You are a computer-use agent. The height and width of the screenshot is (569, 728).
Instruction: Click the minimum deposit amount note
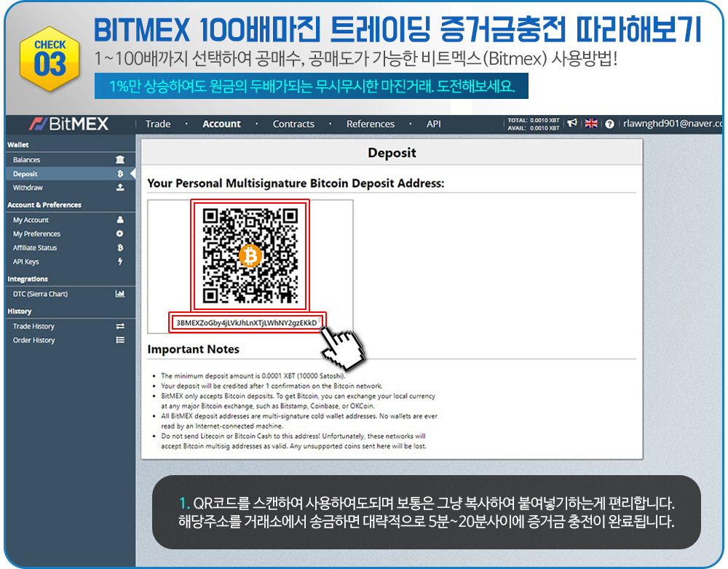[253, 376]
